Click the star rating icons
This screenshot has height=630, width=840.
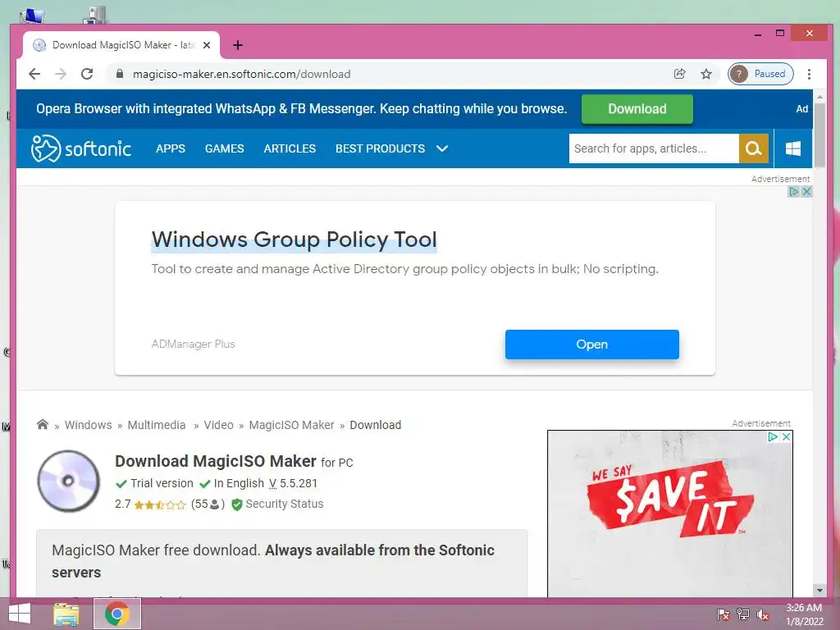(160, 504)
